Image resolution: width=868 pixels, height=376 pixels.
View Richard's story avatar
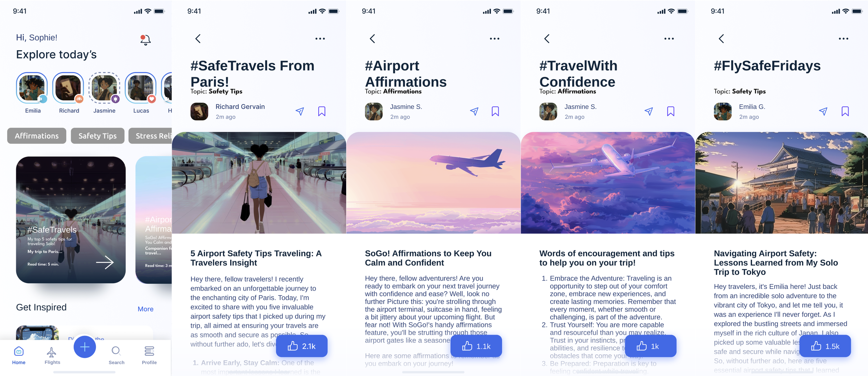68,88
